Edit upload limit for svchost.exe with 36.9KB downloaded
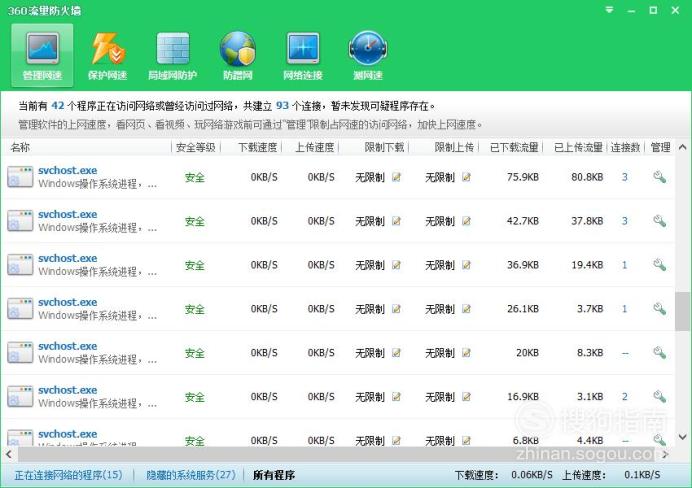The height and width of the screenshot is (488, 692). click(466, 265)
